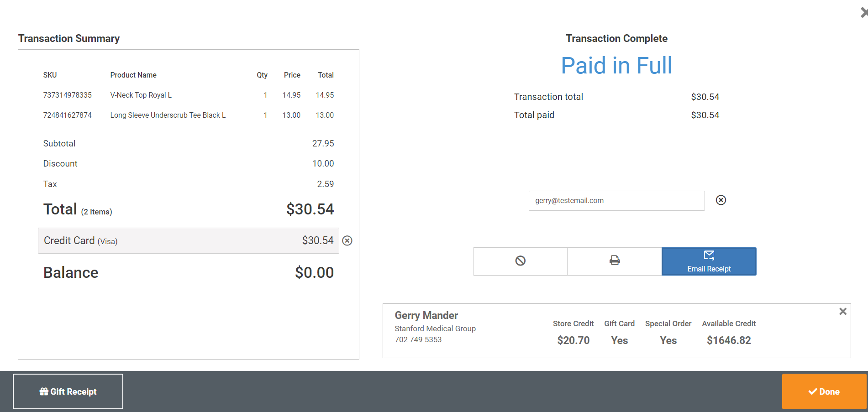Click the Paid in Full heading
Image resolution: width=868 pixels, height=412 pixels.
click(x=616, y=66)
